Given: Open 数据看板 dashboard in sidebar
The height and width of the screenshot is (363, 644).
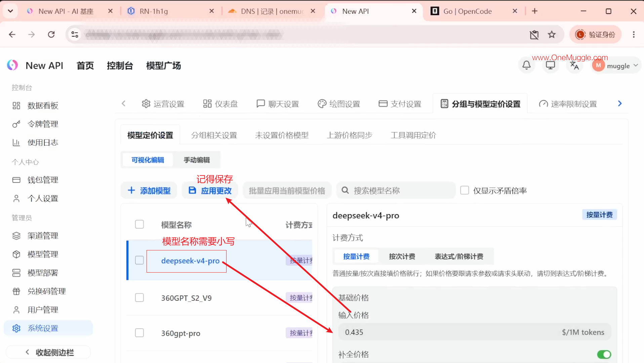Looking at the screenshot, I should [43, 106].
